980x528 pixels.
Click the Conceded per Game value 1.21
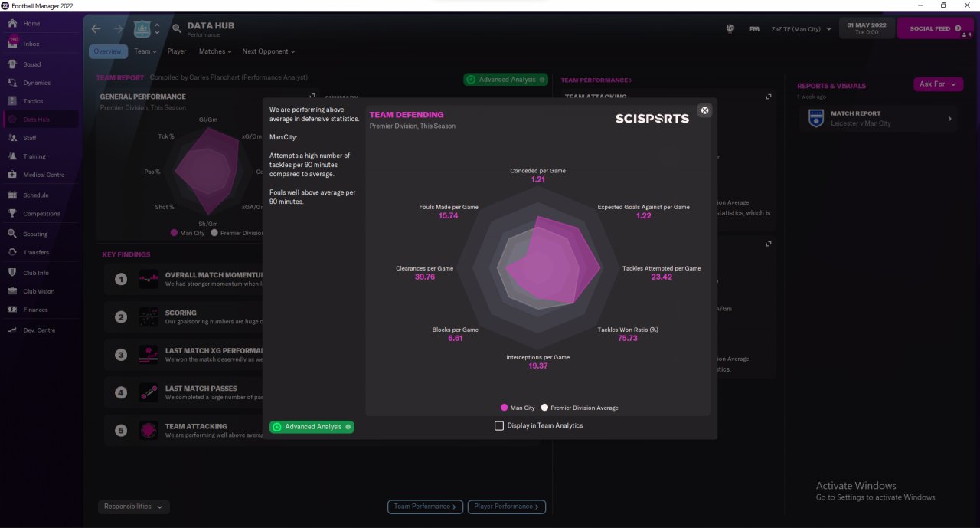click(x=537, y=179)
